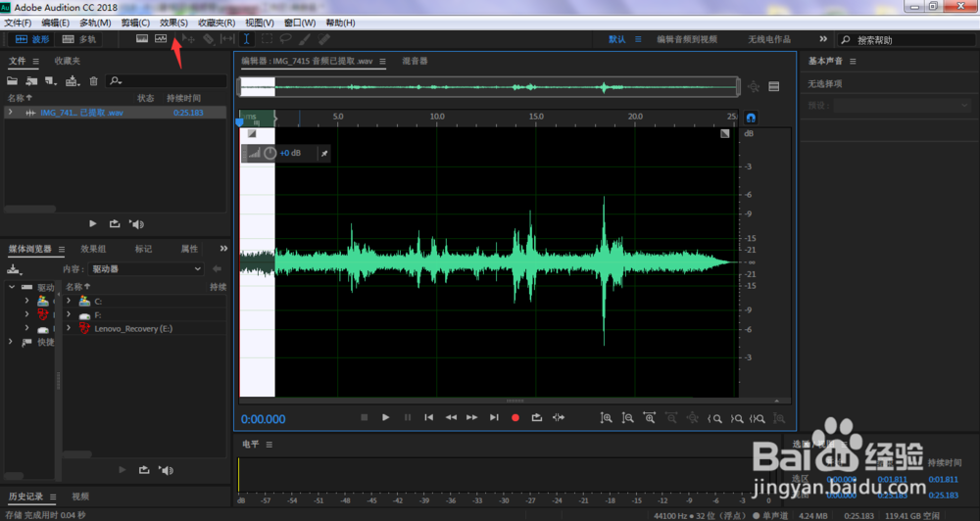Click the red Record button
This screenshot has height=521, width=980.
click(515, 418)
